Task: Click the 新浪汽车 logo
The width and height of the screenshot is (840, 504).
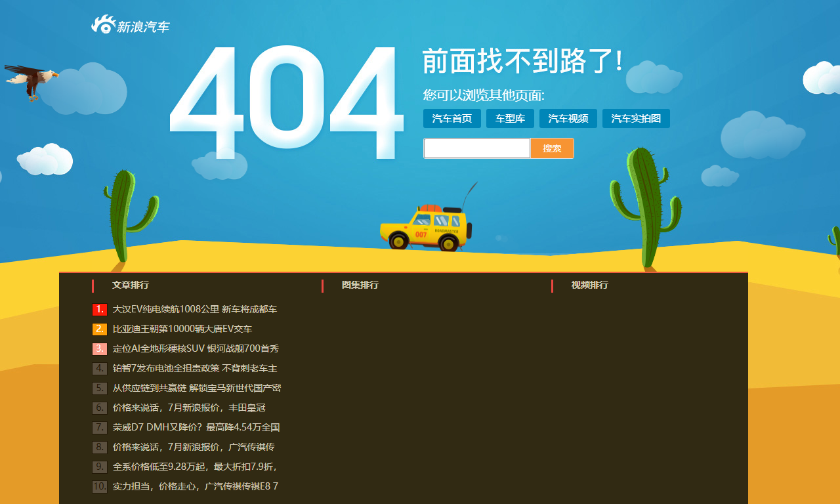Action: [131, 25]
